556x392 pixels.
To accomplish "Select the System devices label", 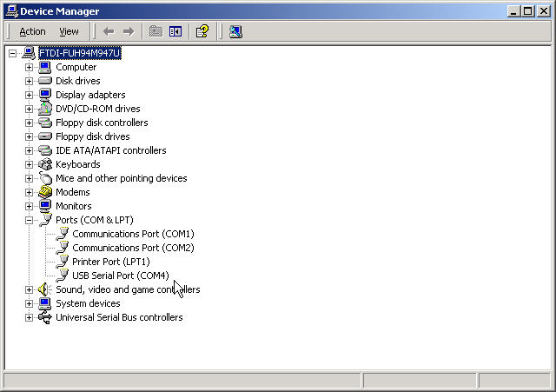I will [88, 303].
